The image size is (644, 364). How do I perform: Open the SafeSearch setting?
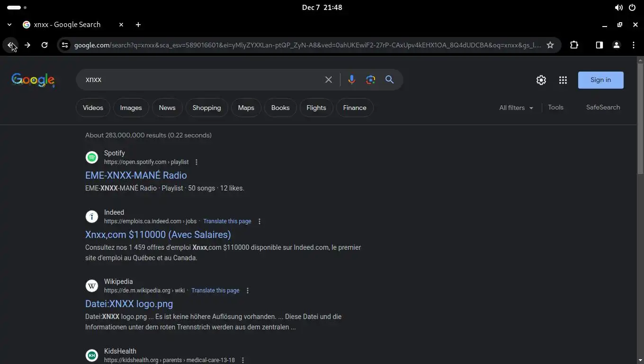click(603, 108)
